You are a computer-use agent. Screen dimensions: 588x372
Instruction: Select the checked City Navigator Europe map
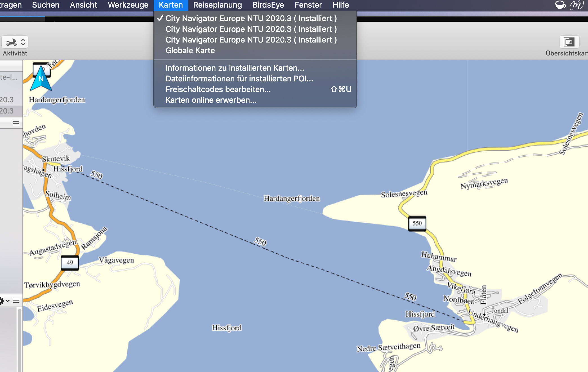(251, 18)
